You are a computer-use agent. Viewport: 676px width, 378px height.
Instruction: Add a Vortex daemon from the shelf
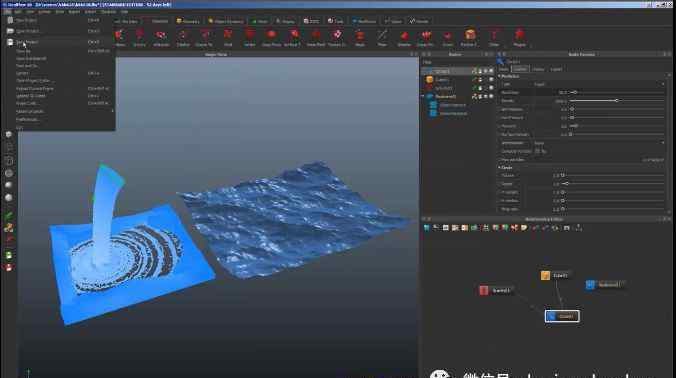point(250,37)
